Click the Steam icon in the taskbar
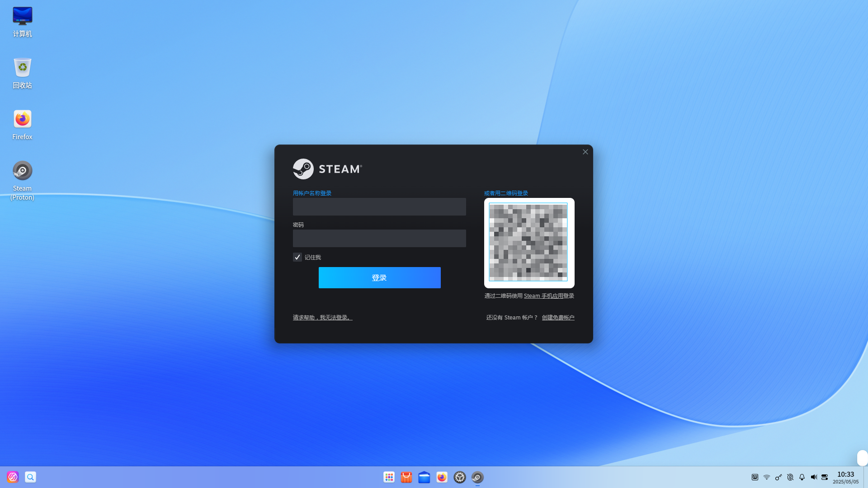 point(477,477)
